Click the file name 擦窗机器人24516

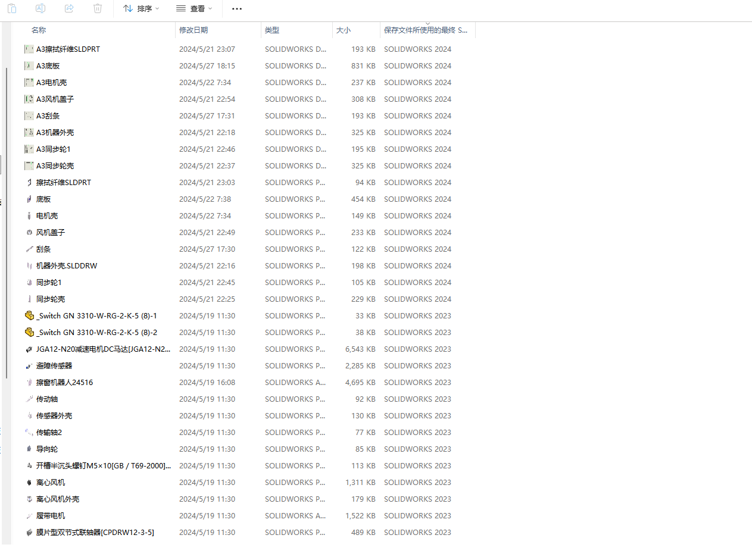click(x=64, y=382)
